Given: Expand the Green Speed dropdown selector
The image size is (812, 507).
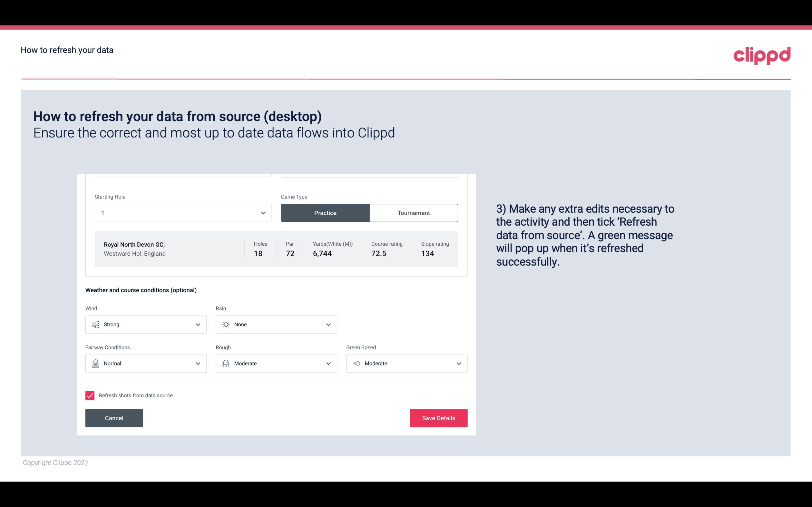Looking at the screenshot, I should (459, 363).
